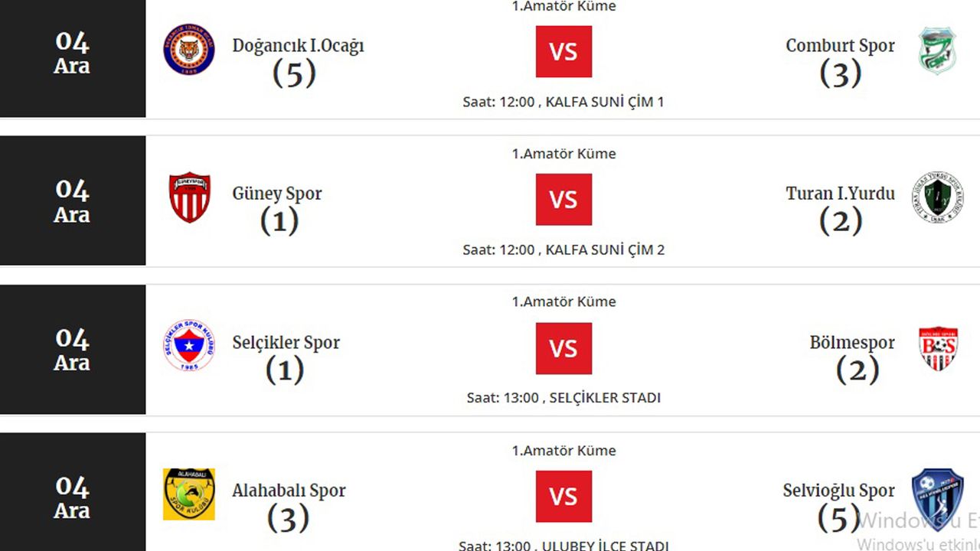Select the Alahabalı Spor yellow logo
The image size is (980, 551).
click(x=189, y=494)
